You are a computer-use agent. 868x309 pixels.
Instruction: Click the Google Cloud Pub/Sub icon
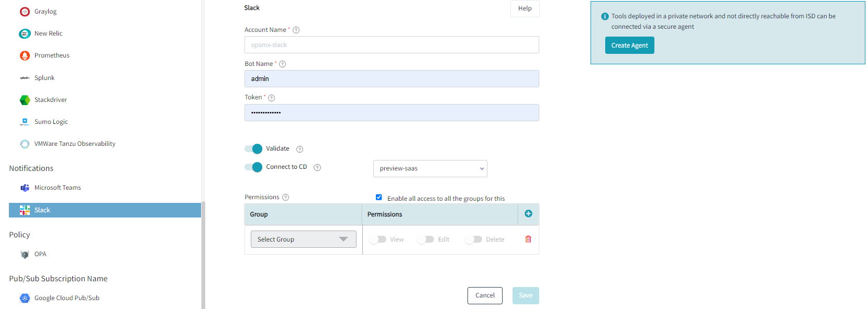[25, 298]
